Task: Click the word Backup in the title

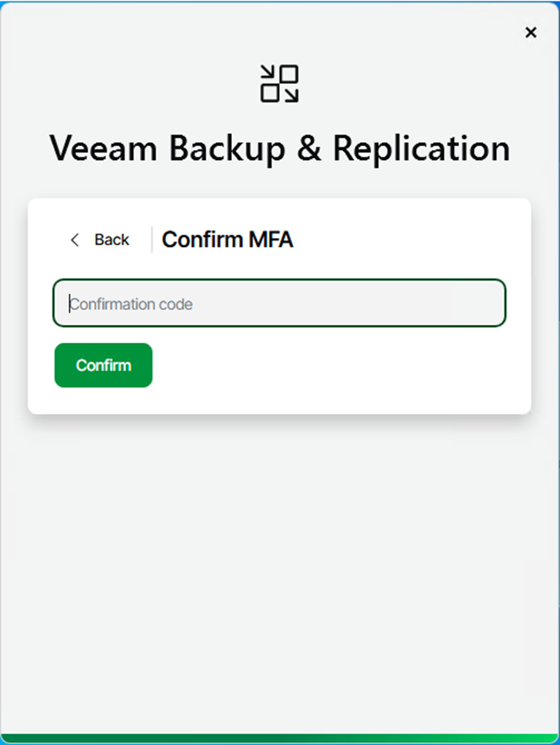Action: click(227, 148)
